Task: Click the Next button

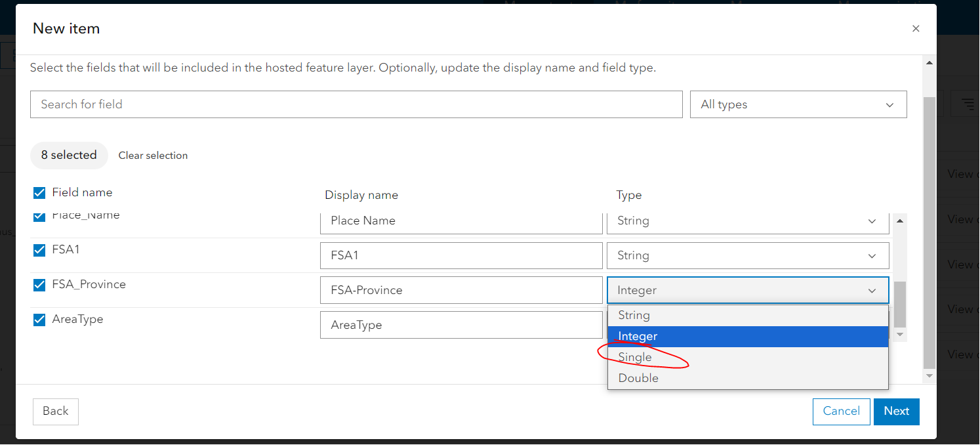Action: click(896, 412)
